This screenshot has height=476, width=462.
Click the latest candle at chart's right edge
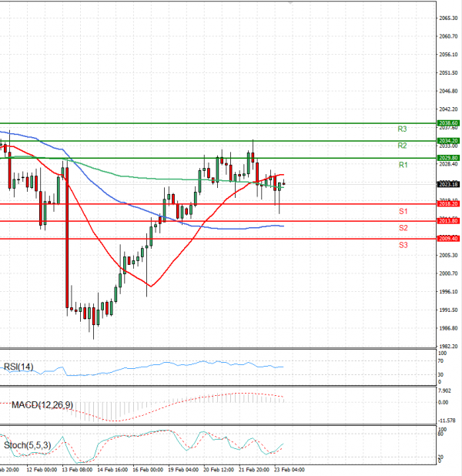click(283, 183)
